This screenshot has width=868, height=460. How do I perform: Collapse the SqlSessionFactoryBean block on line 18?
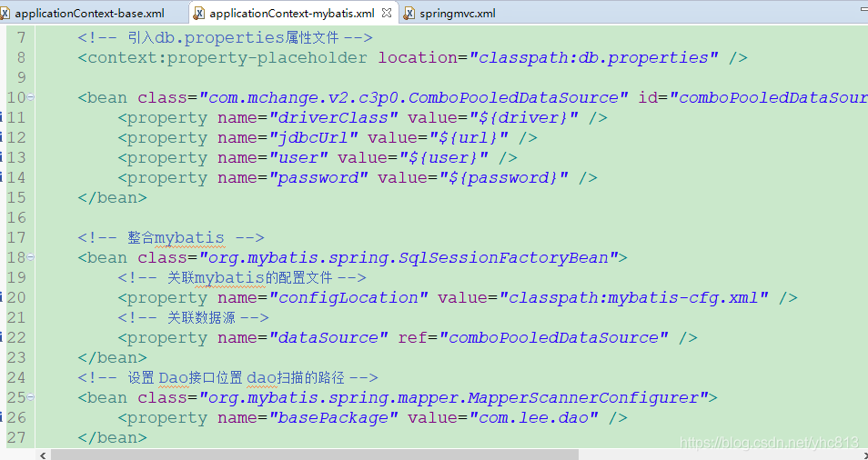click(31, 257)
